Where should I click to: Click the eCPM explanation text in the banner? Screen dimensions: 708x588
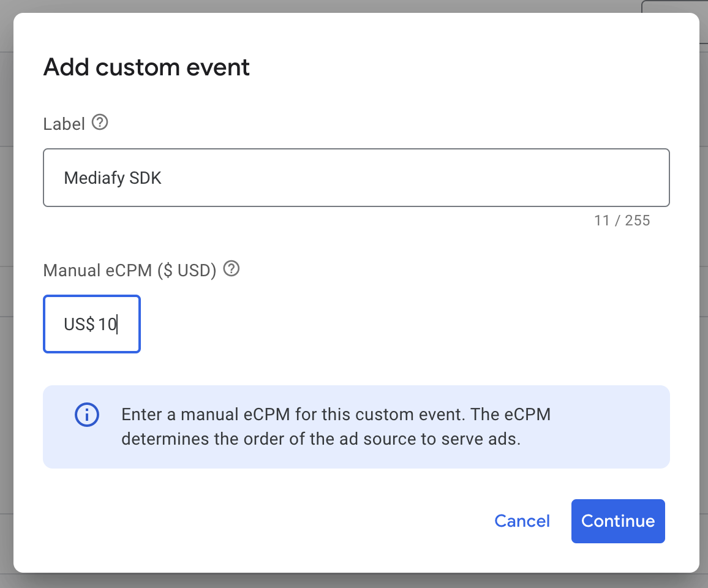tap(336, 427)
